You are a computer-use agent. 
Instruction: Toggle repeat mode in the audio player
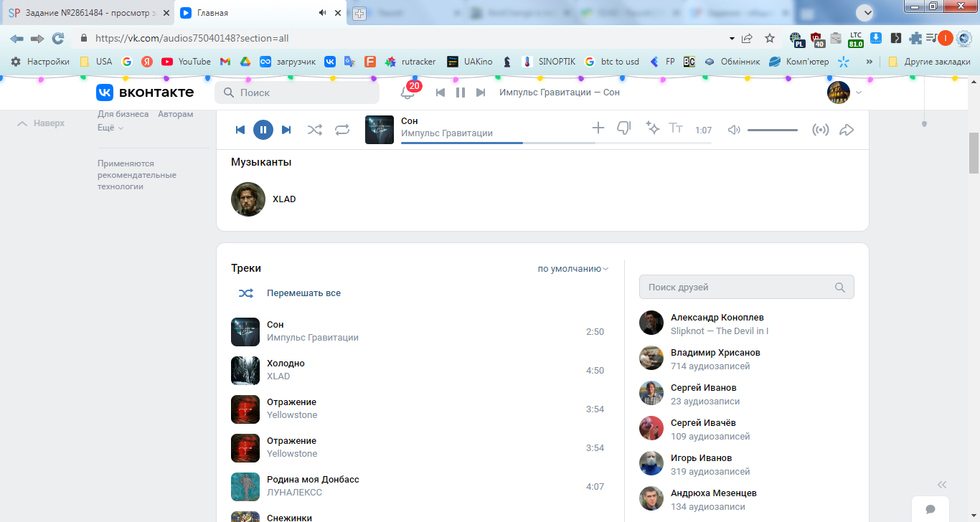click(x=342, y=130)
